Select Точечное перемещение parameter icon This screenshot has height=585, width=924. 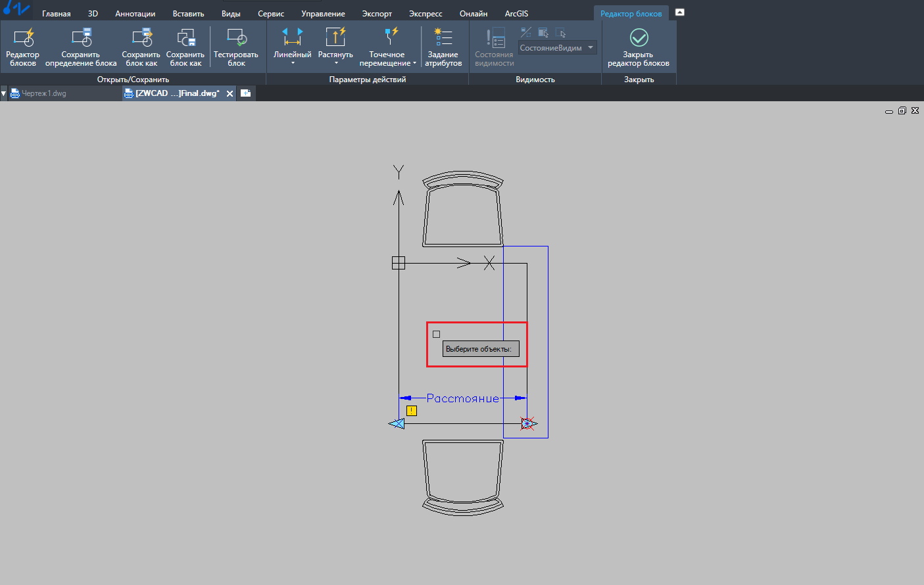[391, 37]
